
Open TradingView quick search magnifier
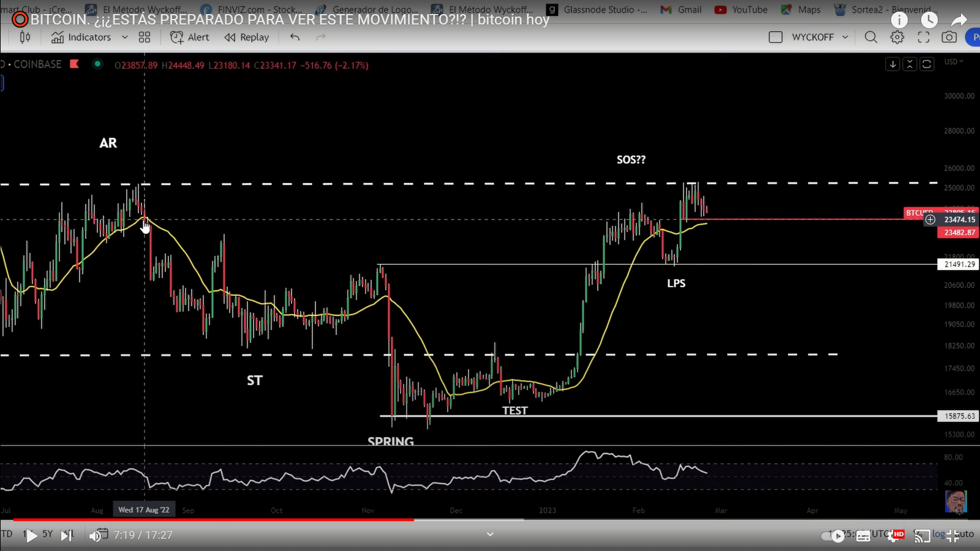pyautogui.click(x=871, y=37)
